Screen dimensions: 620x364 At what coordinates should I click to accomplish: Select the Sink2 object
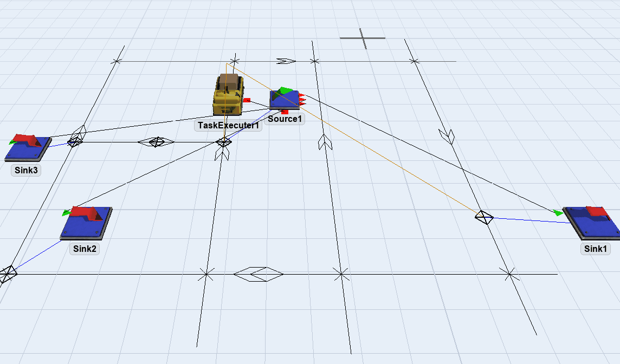[86, 223]
